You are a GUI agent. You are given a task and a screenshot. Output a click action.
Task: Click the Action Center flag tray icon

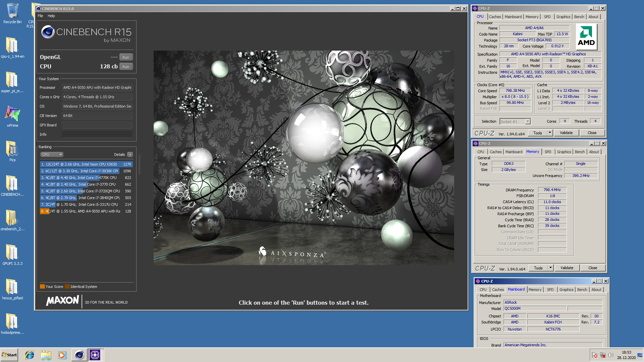coord(595,355)
